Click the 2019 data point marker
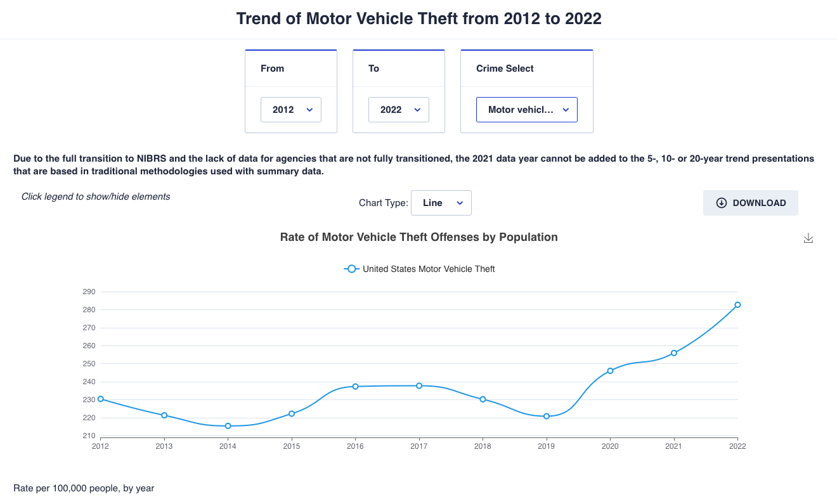Viewport: 837px width, 504px height. [547, 417]
